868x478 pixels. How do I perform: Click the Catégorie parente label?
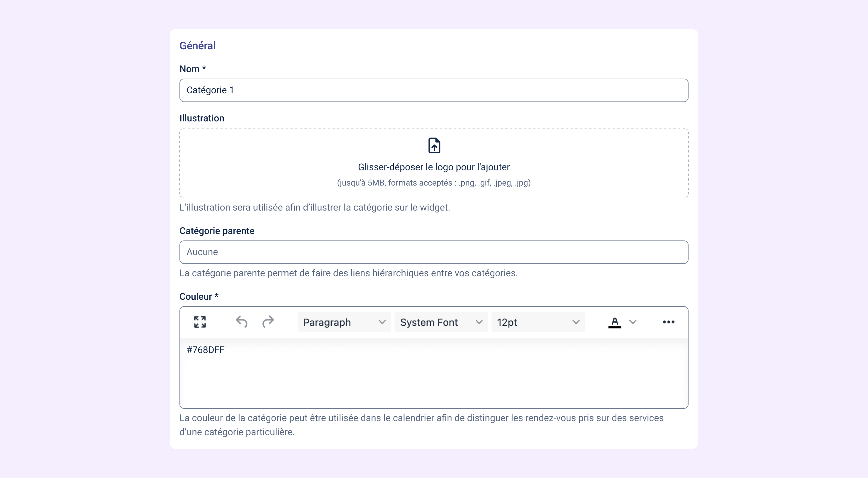coord(217,231)
